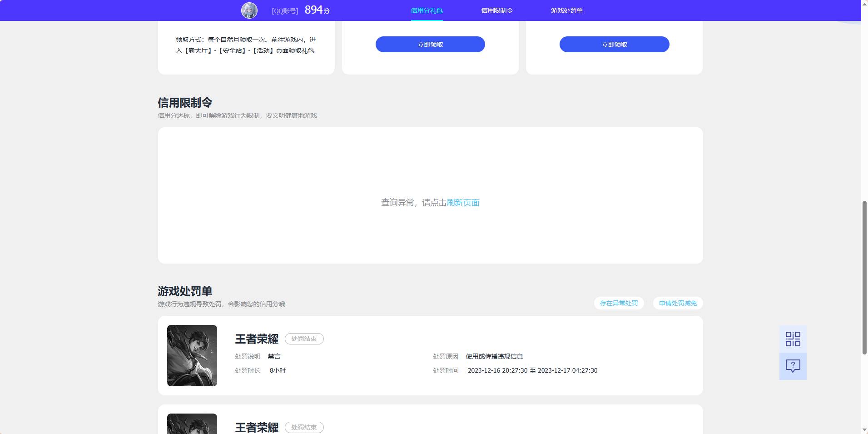Click 申请处罚减免 button

(x=678, y=303)
